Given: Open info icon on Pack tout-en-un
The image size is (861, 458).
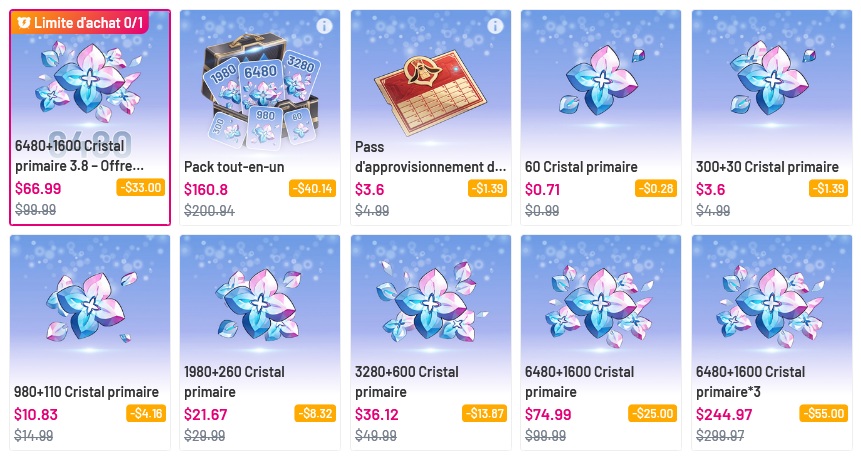Looking at the screenshot, I should (x=325, y=26).
